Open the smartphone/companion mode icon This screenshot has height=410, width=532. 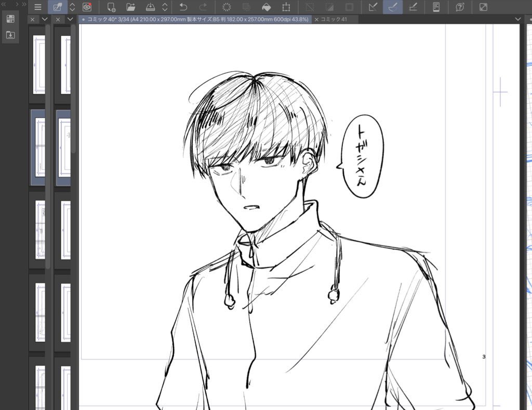(x=436, y=7)
